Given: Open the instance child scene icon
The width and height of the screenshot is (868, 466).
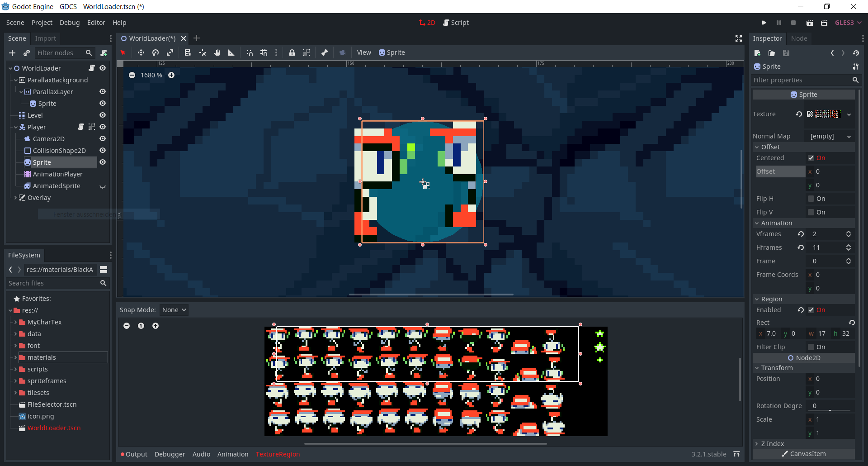Looking at the screenshot, I should click(x=27, y=53).
